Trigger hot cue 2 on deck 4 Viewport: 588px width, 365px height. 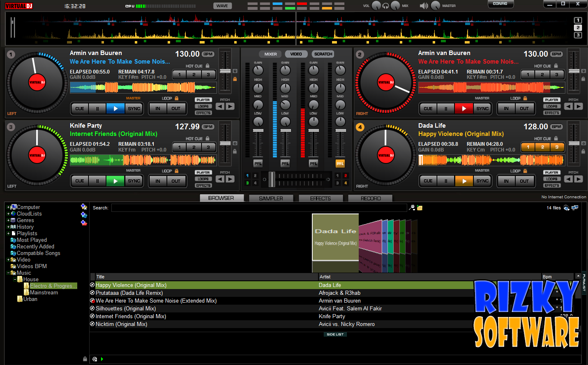542,147
